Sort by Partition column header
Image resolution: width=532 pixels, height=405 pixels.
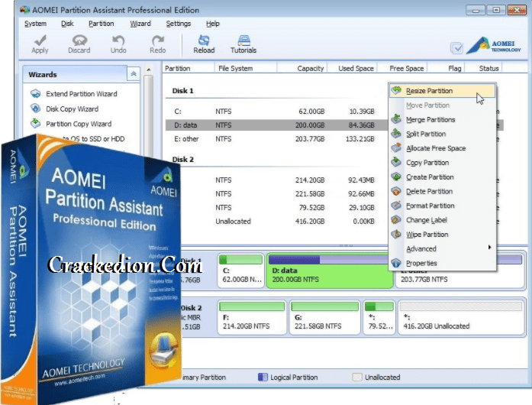[189, 68]
